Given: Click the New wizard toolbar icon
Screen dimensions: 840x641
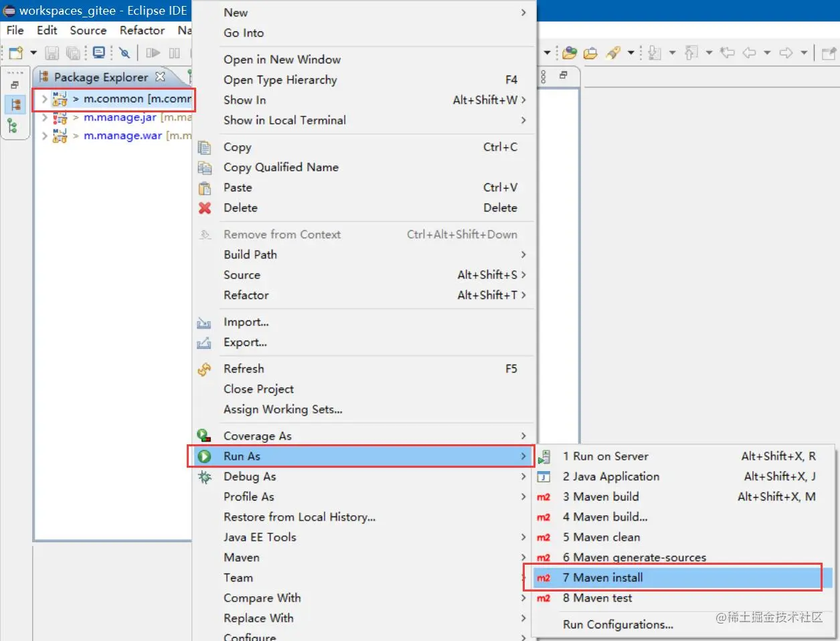Looking at the screenshot, I should point(16,53).
